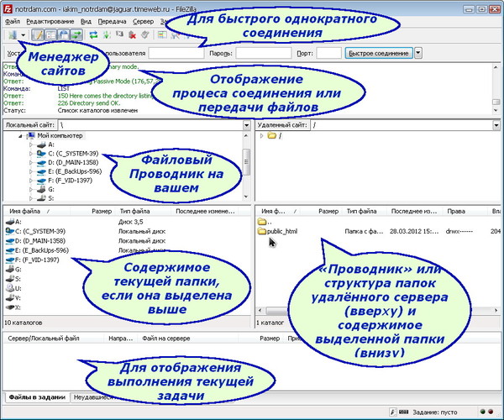Click the Пароль input field

(264, 53)
